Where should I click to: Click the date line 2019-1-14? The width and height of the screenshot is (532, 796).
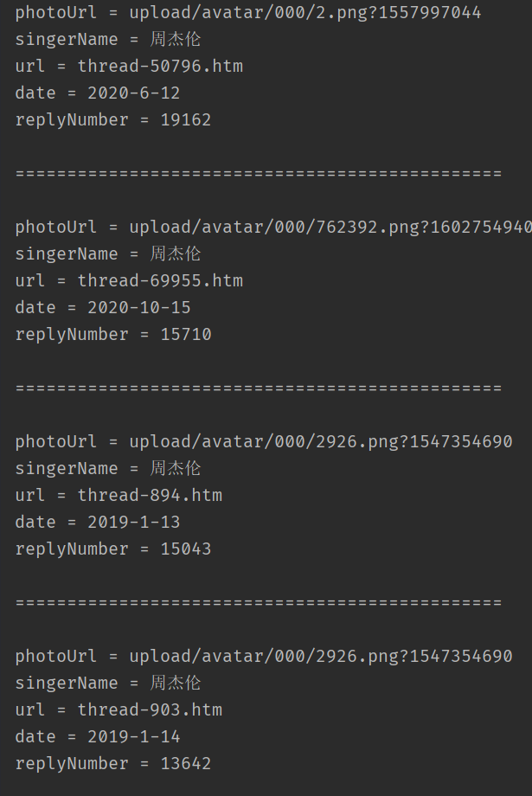point(98,736)
